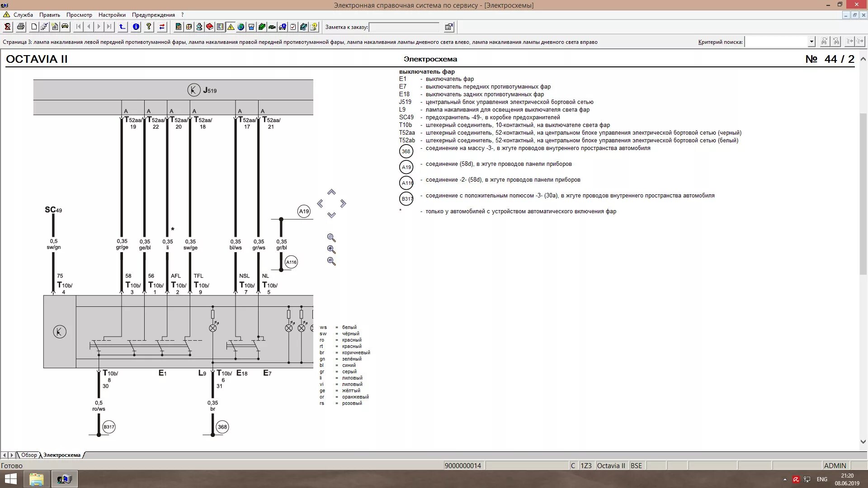Click the outdent list arrow icon

849,42
